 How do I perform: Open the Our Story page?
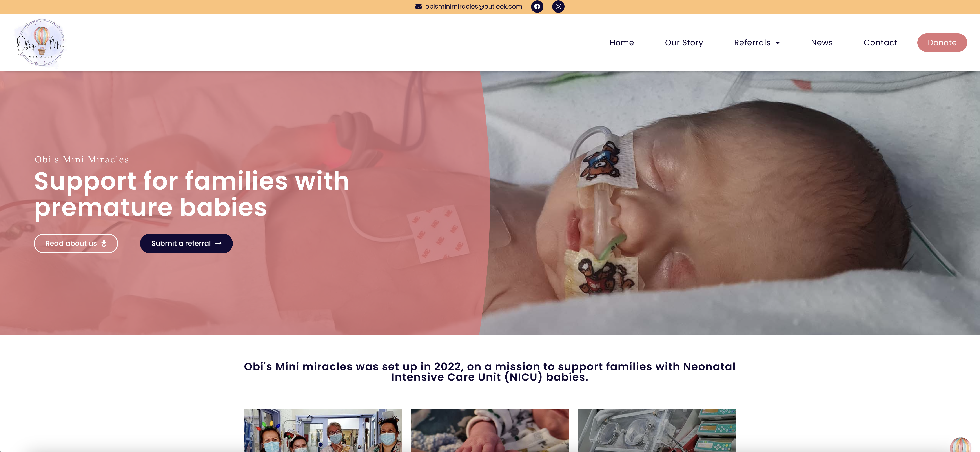point(684,43)
